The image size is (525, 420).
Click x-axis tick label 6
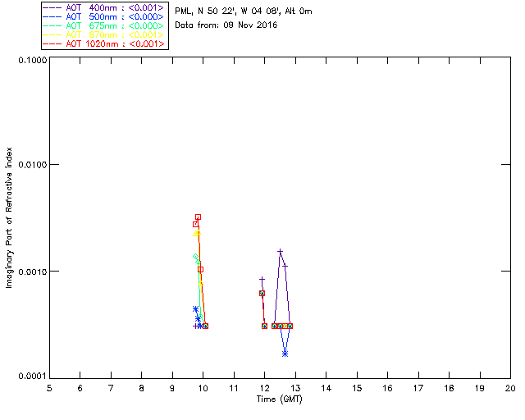tap(80, 389)
